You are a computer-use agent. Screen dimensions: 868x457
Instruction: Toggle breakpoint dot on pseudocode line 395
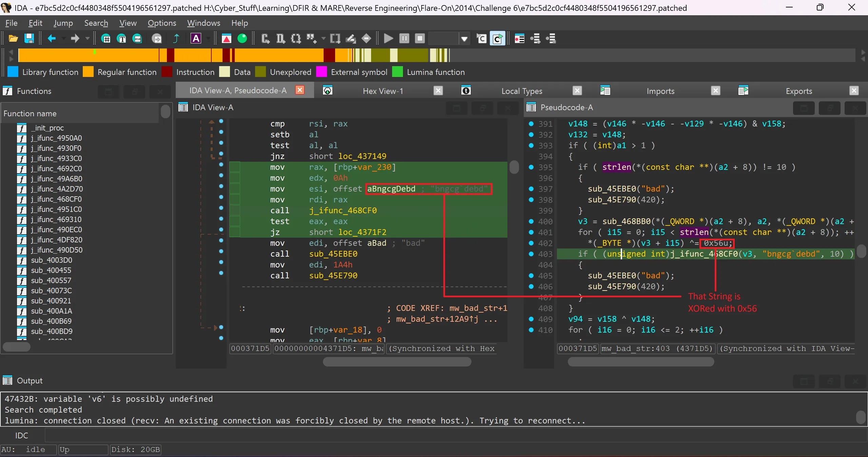(531, 167)
